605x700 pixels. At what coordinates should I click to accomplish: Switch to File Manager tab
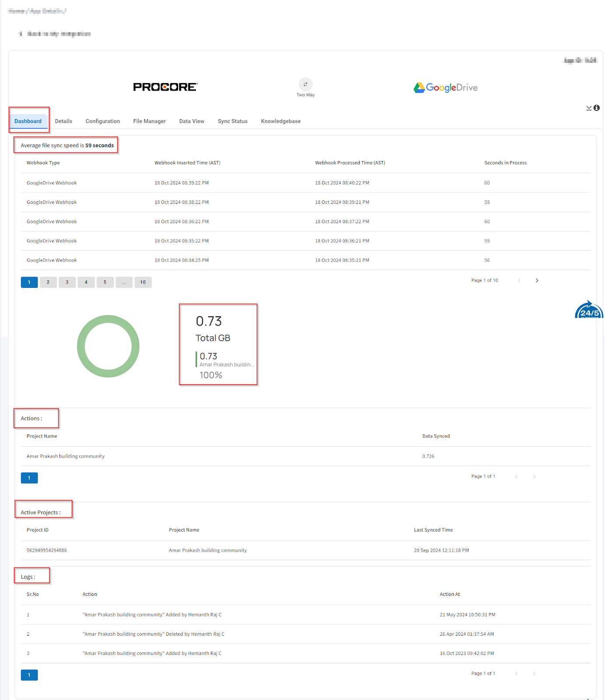pyautogui.click(x=150, y=121)
